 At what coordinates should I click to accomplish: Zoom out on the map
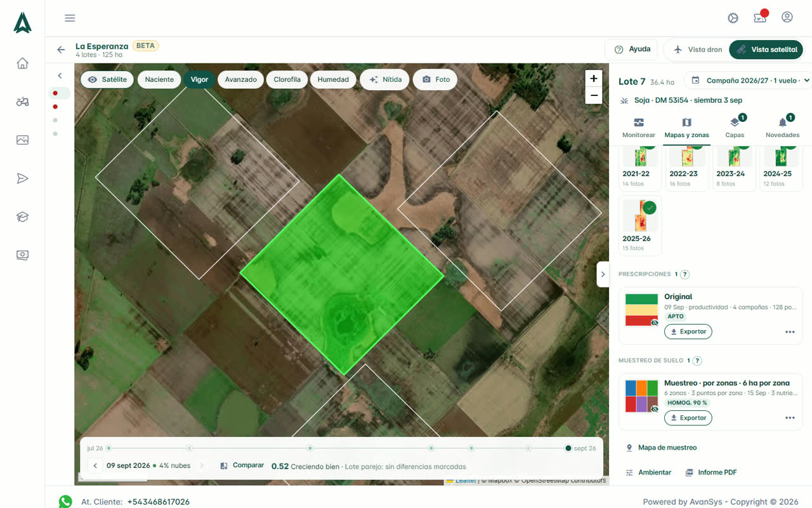click(x=594, y=96)
